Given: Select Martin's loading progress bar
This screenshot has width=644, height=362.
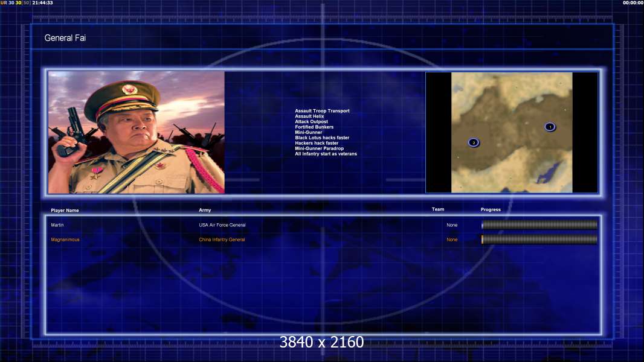Looking at the screenshot, I should (539, 224).
